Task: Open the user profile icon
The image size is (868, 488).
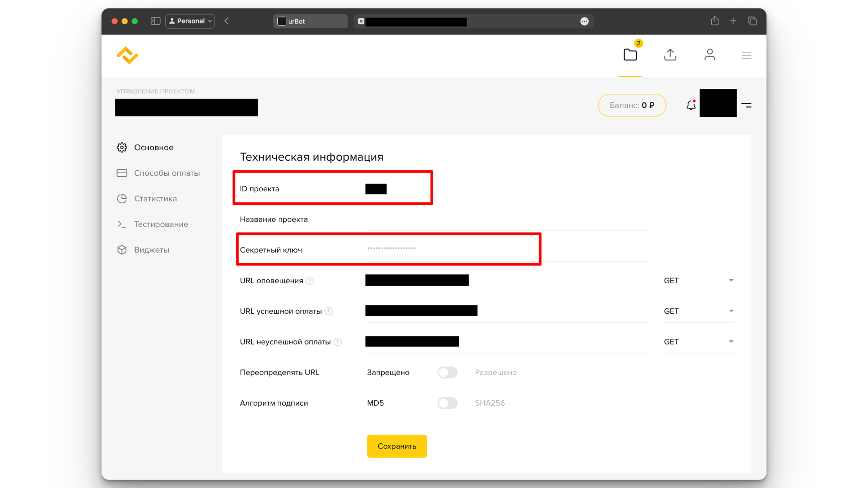Action: point(709,55)
